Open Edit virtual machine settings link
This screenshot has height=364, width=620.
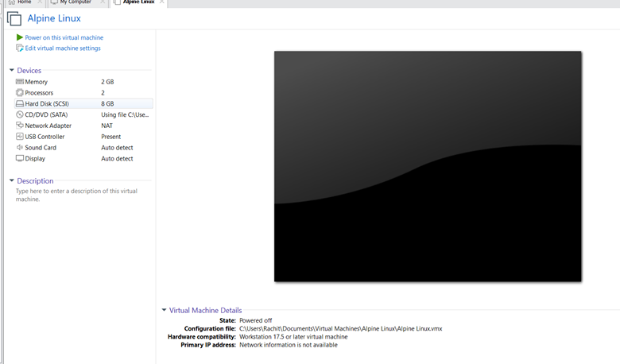(x=63, y=48)
